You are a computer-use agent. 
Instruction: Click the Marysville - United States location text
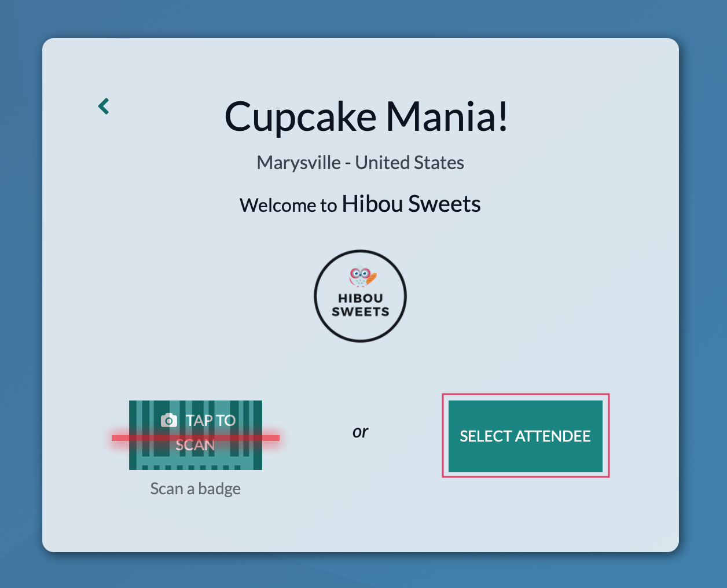click(360, 163)
